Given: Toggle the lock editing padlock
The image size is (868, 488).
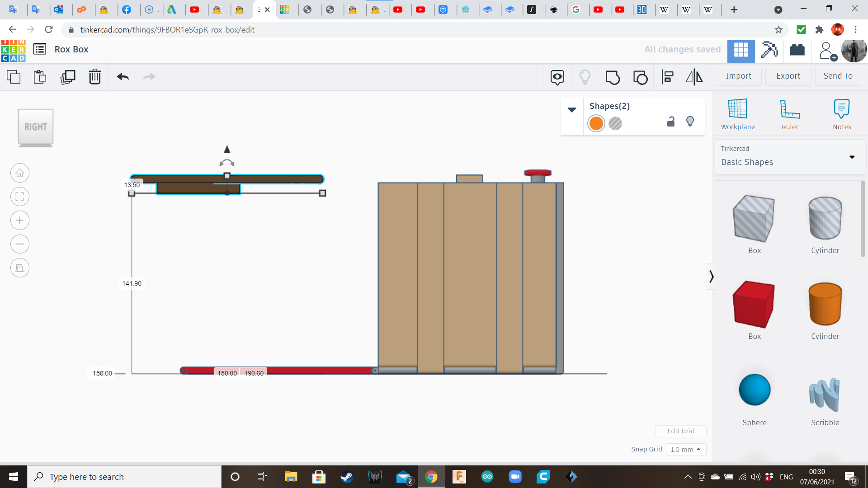Looking at the screenshot, I should pyautogui.click(x=671, y=122).
